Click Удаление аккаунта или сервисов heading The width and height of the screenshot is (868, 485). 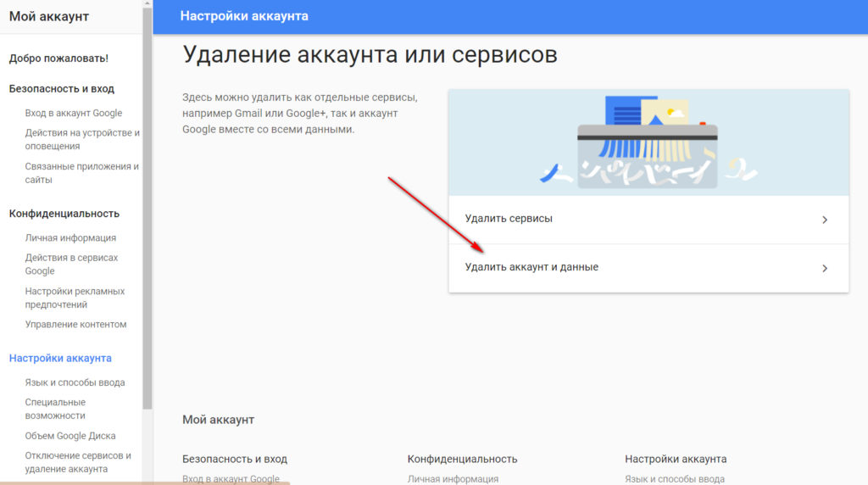point(370,55)
